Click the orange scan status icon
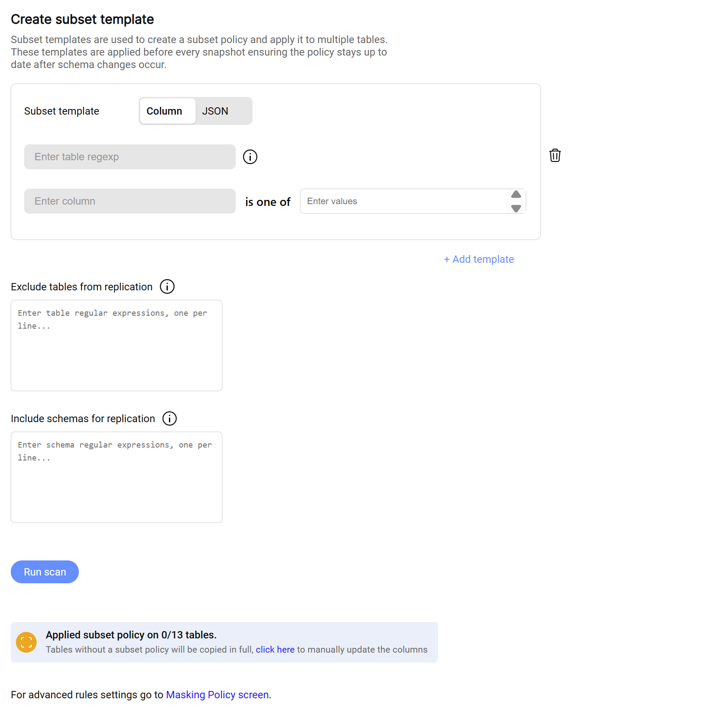Viewport: 715px width, 728px height. point(26,642)
